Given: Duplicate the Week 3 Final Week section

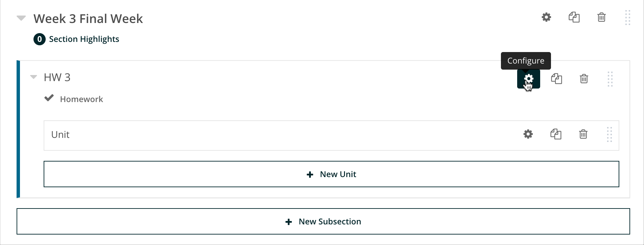Looking at the screenshot, I should pyautogui.click(x=574, y=17).
